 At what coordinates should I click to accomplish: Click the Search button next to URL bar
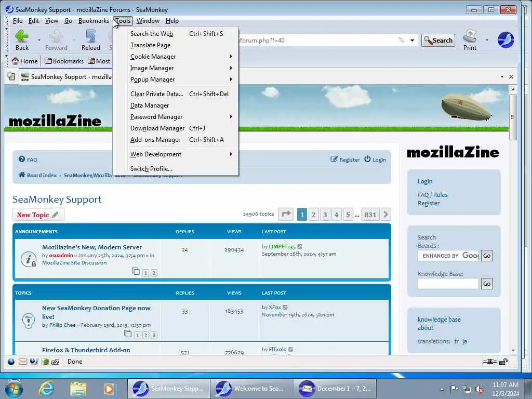pos(438,41)
